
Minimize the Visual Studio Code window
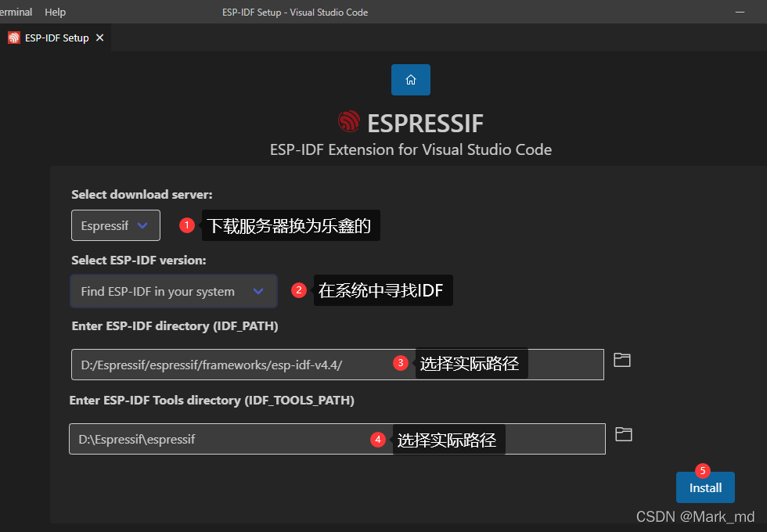tap(740, 12)
